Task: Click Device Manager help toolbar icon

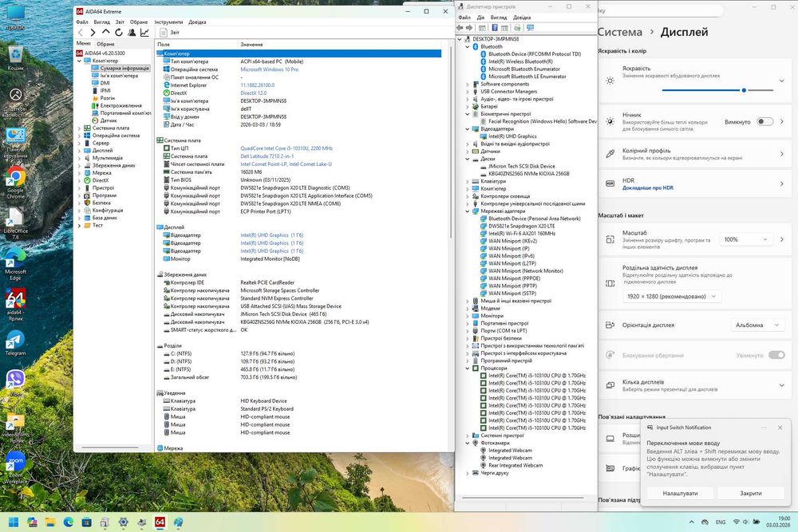Action: click(x=494, y=28)
